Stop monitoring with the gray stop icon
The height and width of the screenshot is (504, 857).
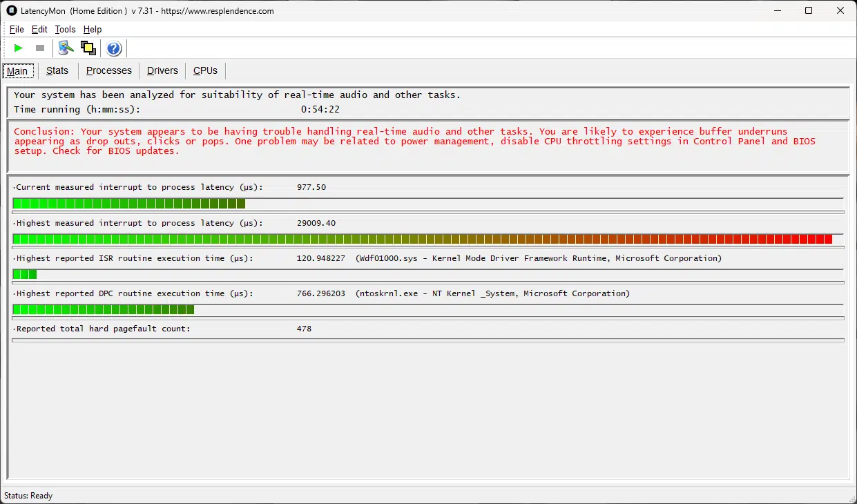click(x=40, y=48)
